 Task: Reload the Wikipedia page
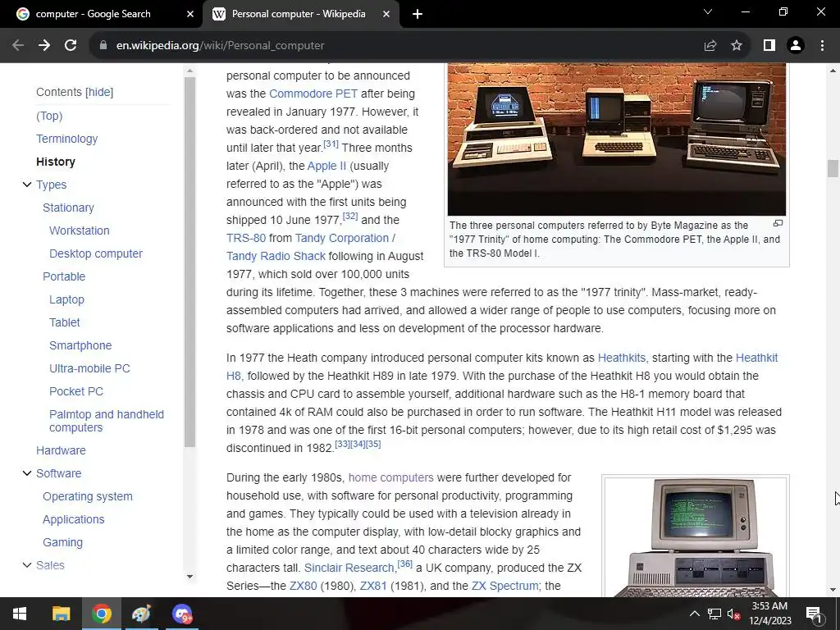[71, 46]
